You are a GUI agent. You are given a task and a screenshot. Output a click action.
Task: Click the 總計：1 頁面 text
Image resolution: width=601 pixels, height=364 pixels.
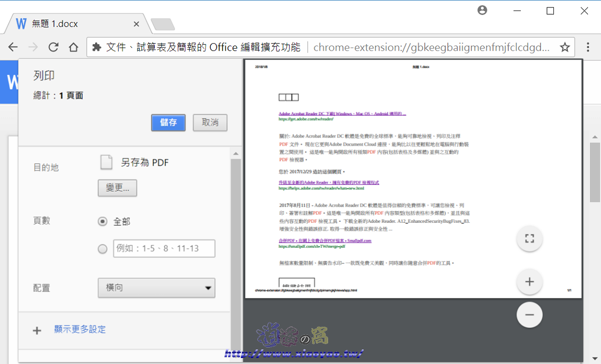58,96
